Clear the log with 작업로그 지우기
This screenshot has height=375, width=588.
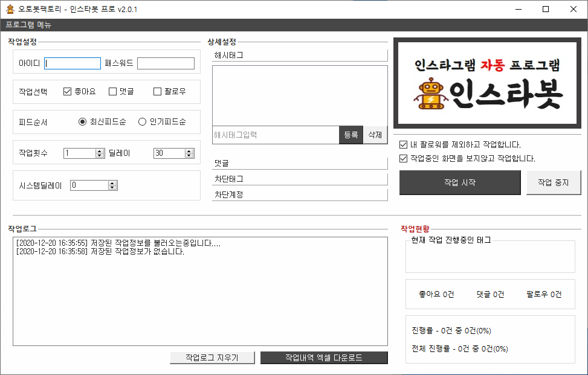coord(212,357)
